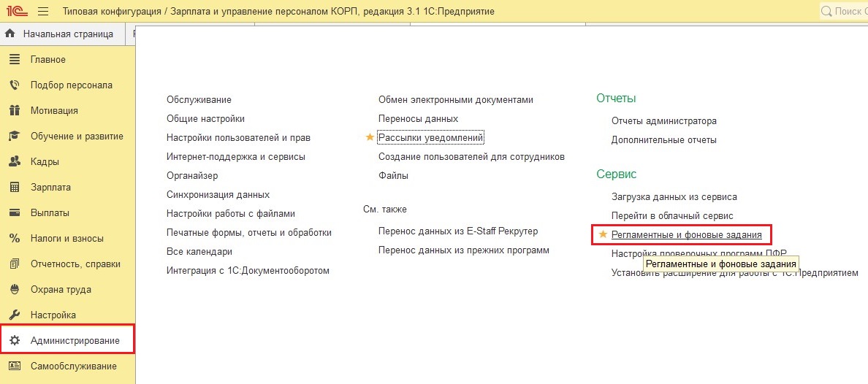The height and width of the screenshot is (384, 868).
Task: Open Настройка проверочных программ ПФР
Action: click(698, 253)
